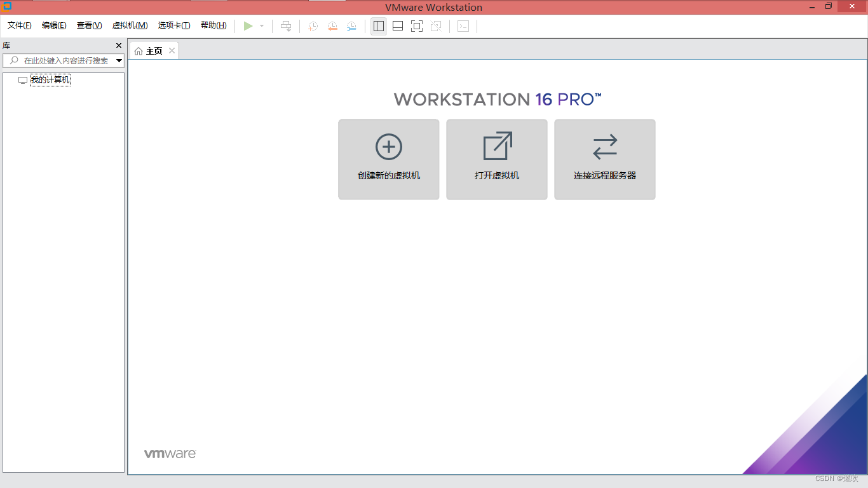The image size is (868, 488).
Task: Click the green power-on play button
Action: click(248, 26)
